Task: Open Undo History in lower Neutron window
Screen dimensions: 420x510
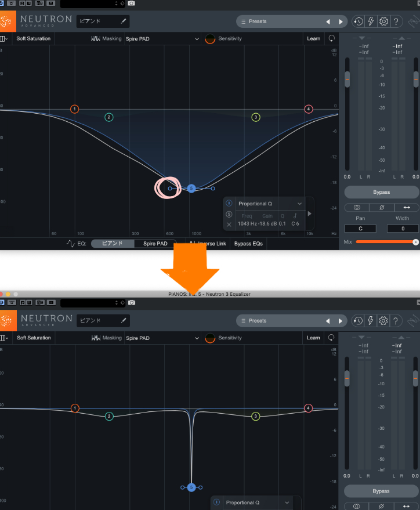Action: [358, 321]
